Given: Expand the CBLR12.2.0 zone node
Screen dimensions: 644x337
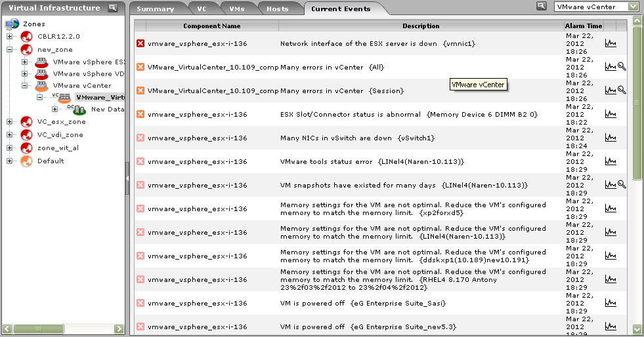Looking at the screenshot, I should tap(9, 37).
